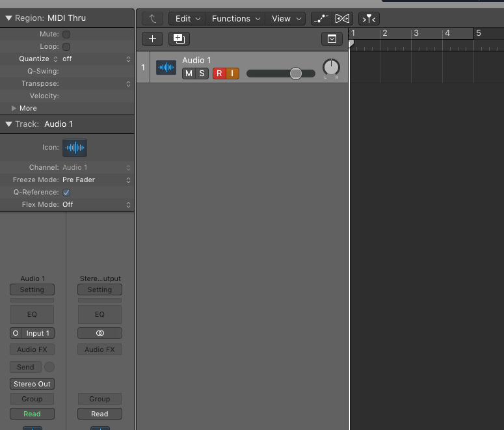
Task: Click the Send slot on Audio 1
Action: tap(26, 367)
